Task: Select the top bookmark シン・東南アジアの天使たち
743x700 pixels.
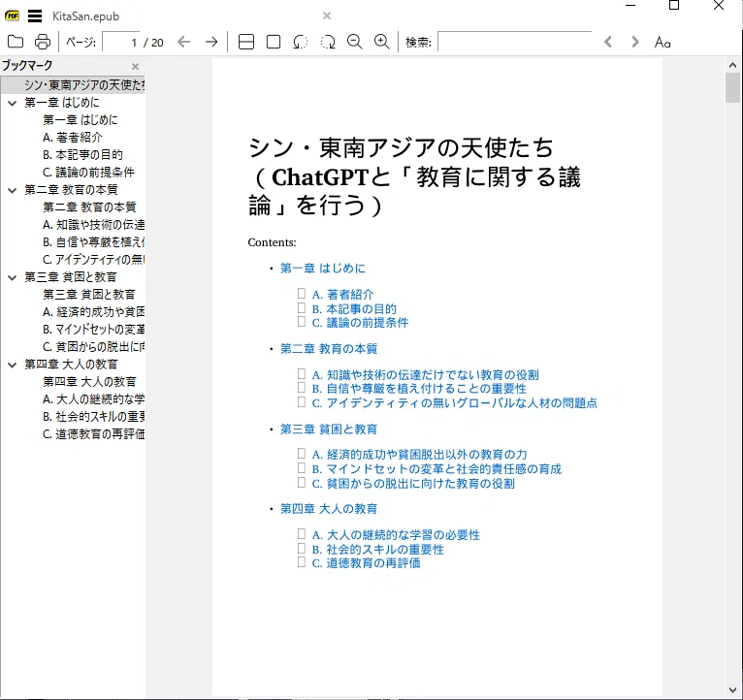Action: (84, 84)
